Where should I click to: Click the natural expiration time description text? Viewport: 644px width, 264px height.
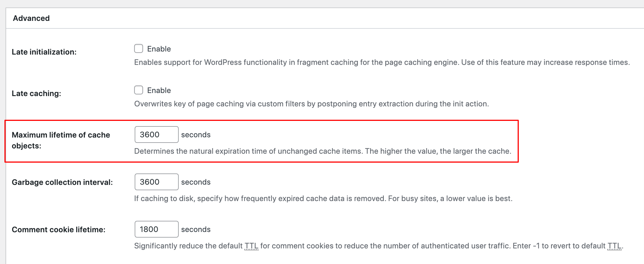point(323,151)
